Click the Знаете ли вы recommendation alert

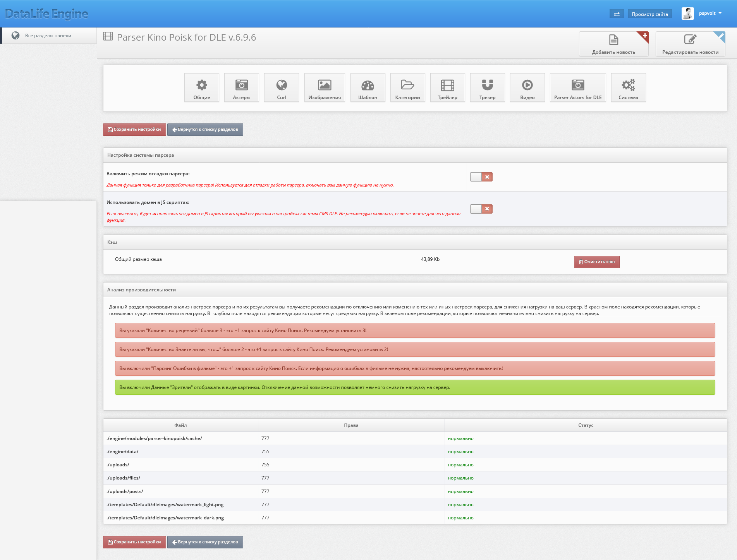click(415, 349)
